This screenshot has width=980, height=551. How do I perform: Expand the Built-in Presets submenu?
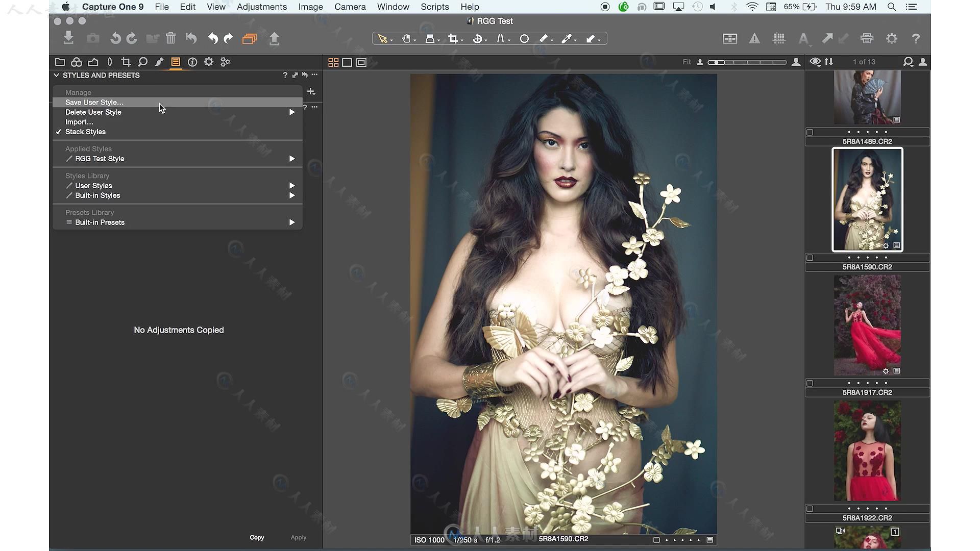click(292, 222)
